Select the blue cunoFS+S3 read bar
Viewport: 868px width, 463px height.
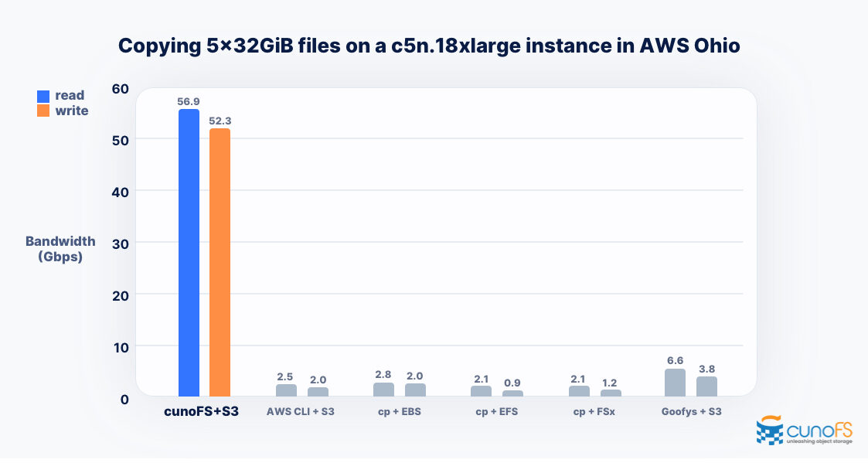click(189, 253)
